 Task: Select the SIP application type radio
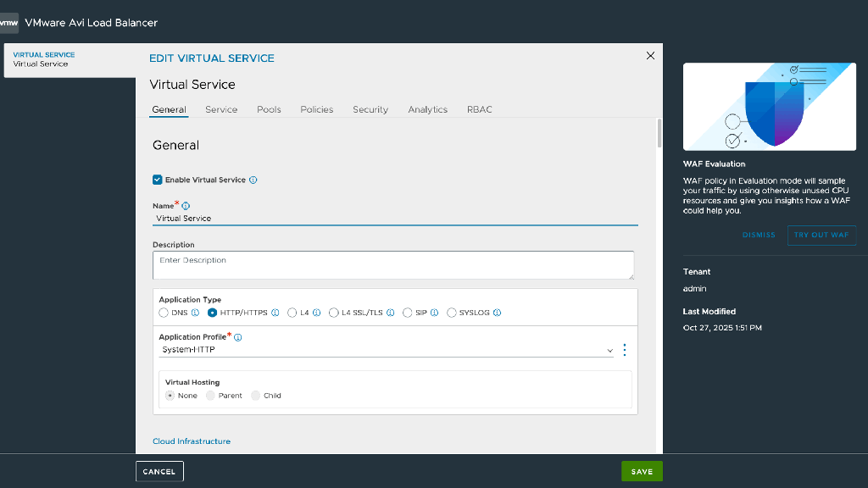(408, 313)
